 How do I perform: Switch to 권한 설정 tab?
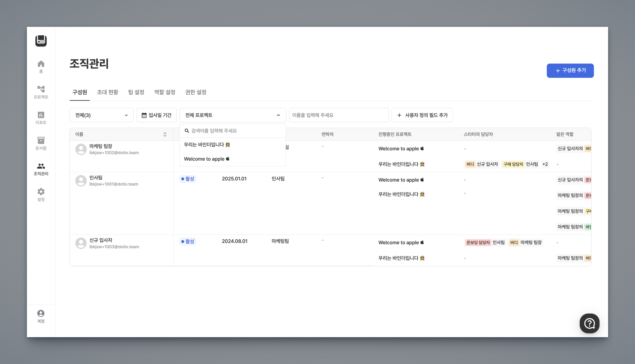(x=196, y=92)
